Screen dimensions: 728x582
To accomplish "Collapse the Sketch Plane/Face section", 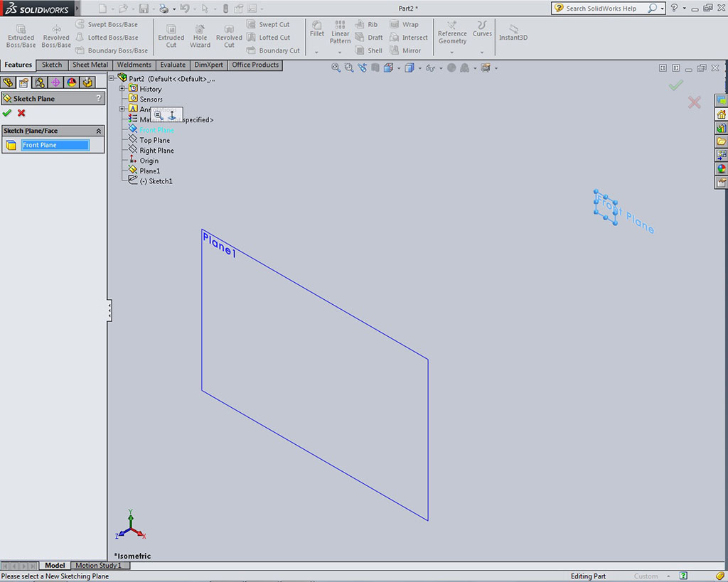I will tap(99, 131).
